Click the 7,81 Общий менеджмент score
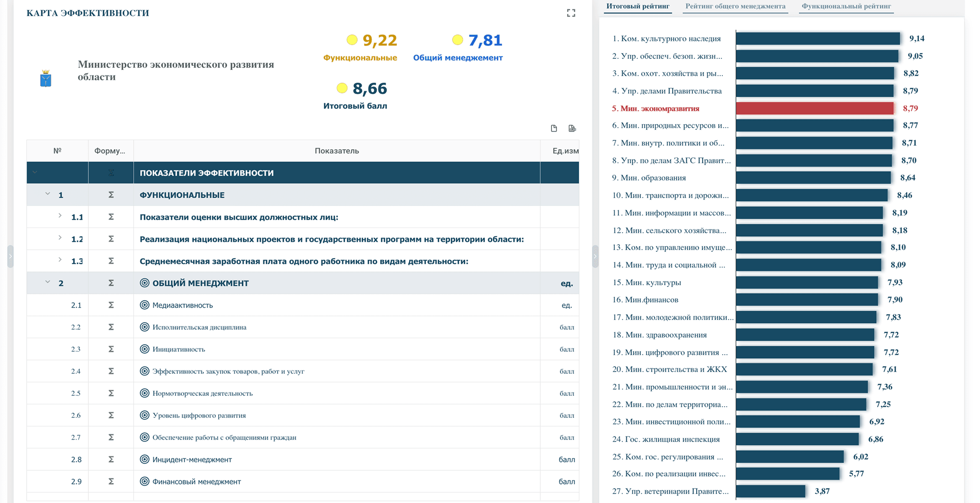 click(x=485, y=40)
